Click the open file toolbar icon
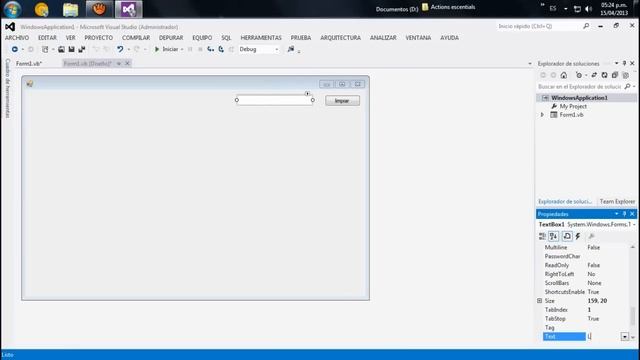This screenshot has width=640, height=360. click(x=61, y=49)
